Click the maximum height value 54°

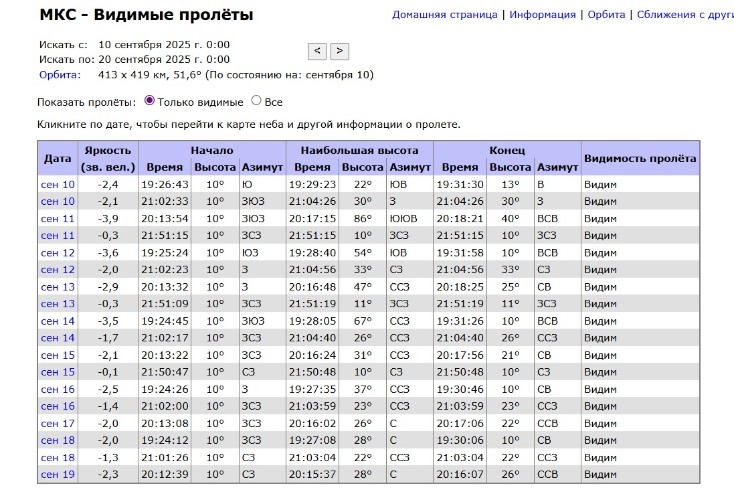point(362,253)
